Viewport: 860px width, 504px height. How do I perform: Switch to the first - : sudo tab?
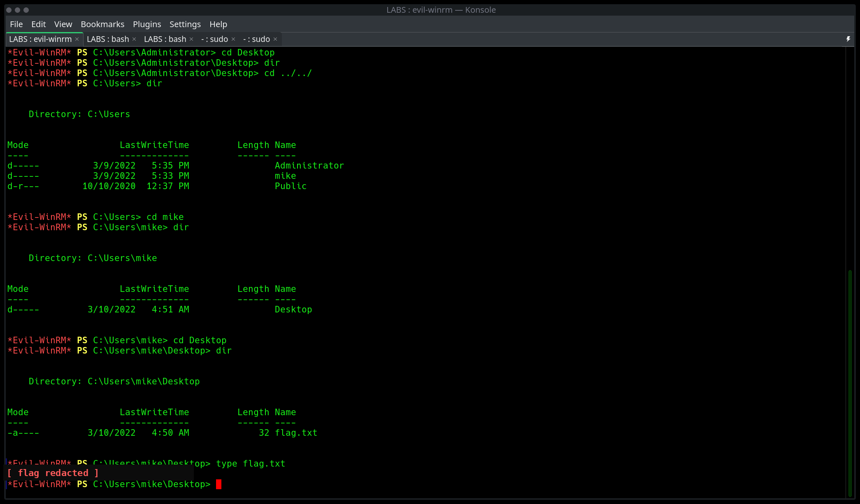(x=214, y=39)
